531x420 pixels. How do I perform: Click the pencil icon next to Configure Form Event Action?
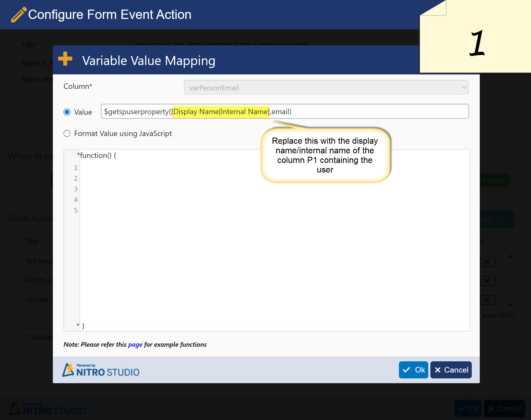click(x=19, y=14)
